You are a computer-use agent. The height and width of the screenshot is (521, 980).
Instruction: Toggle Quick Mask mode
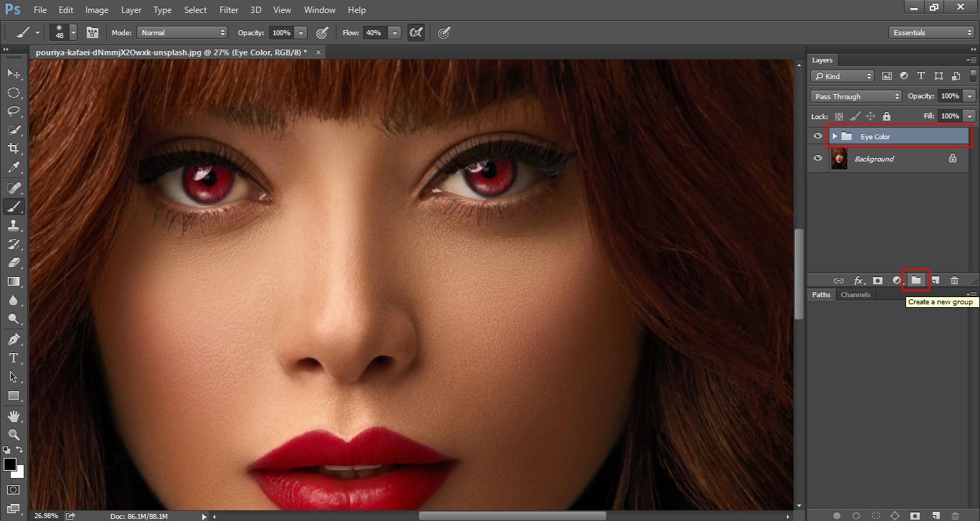(x=14, y=490)
